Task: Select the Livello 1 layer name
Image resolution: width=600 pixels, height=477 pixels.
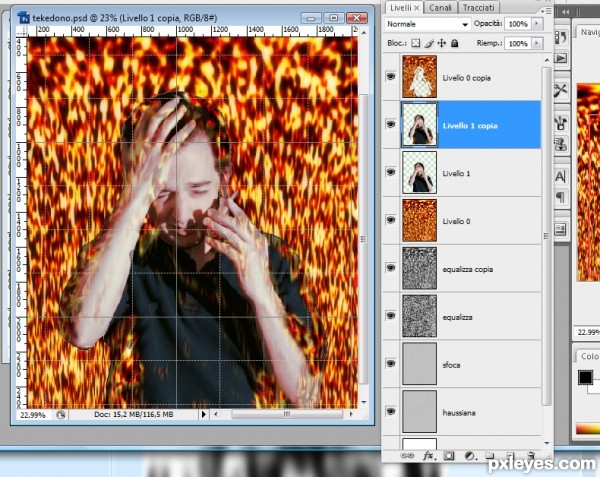Action: click(x=456, y=174)
